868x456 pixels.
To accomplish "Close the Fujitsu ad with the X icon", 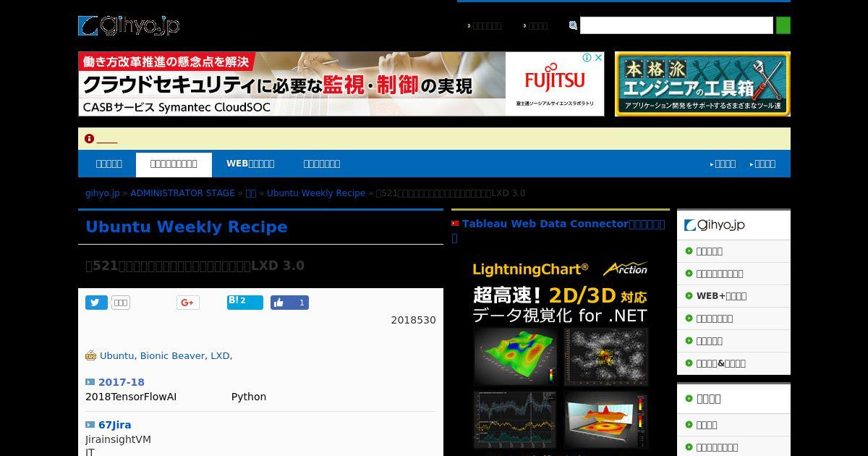I will coord(598,57).
